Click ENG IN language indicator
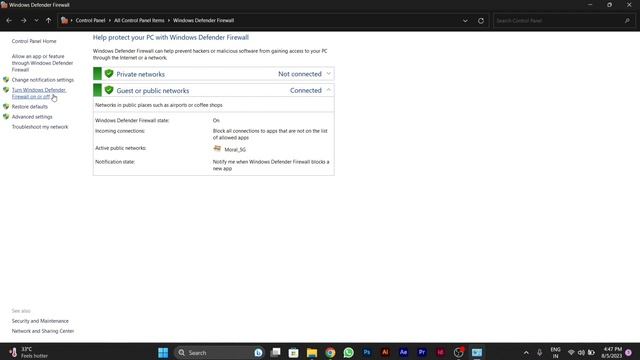Image resolution: width=640 pixels, height=360 pixels. [x=556, y=353]
